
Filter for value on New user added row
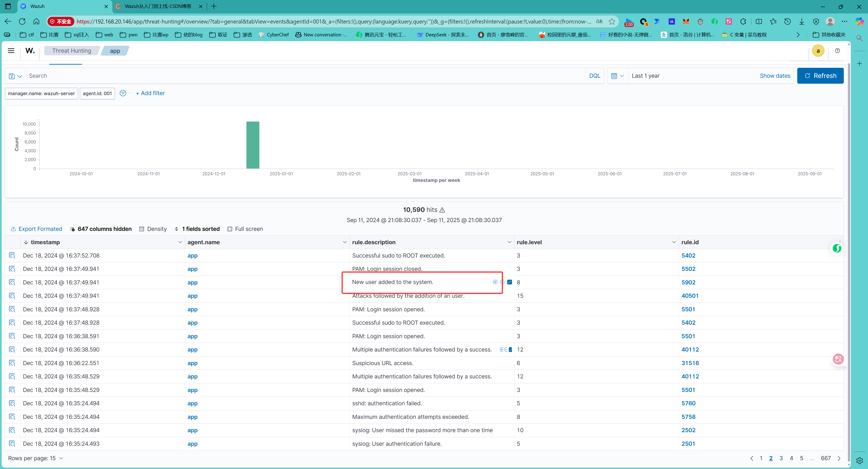495,282
